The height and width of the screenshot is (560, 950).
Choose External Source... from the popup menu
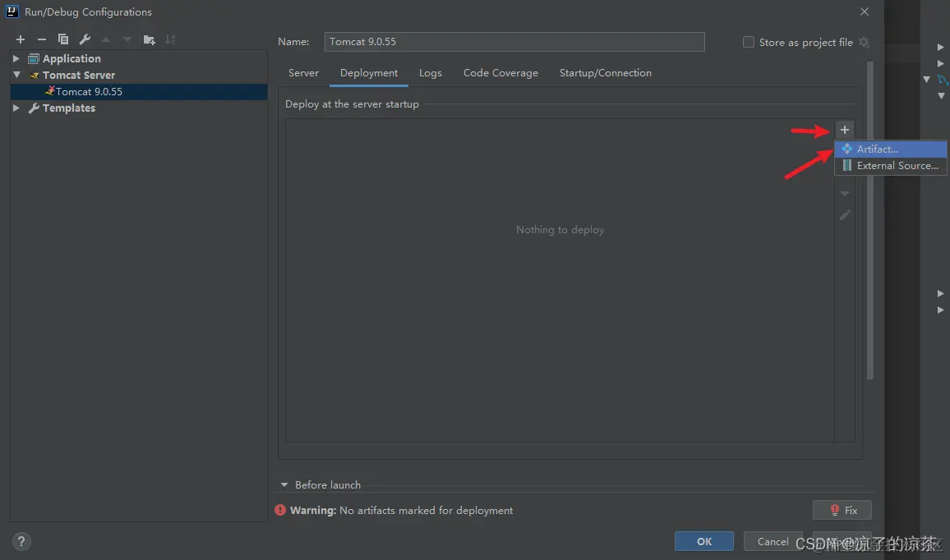tap(891, 166)
